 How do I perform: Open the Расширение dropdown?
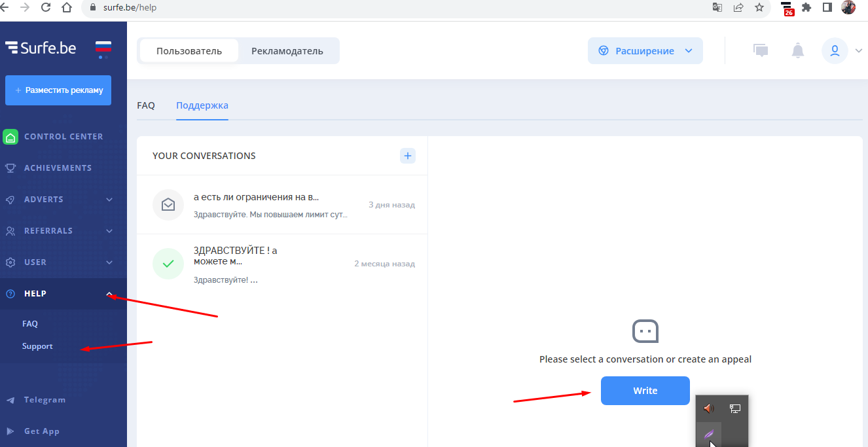point(645,51)
